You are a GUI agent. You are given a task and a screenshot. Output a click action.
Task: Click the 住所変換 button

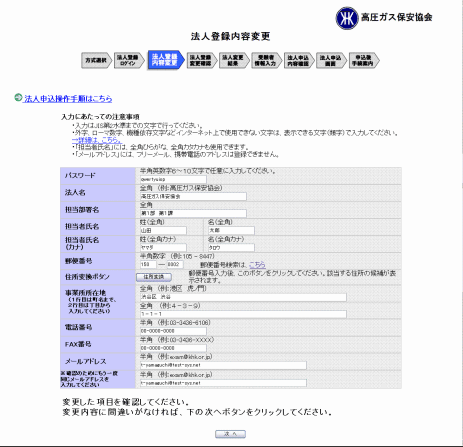(154, 277)
